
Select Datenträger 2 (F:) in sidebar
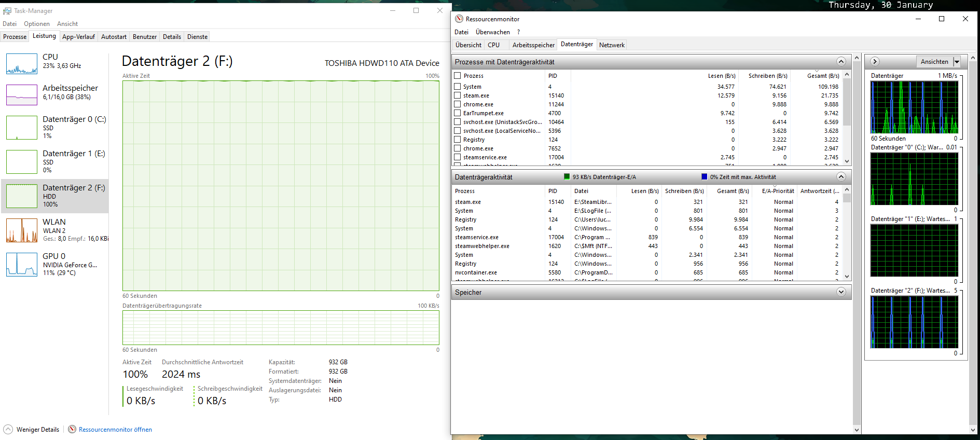(x=55, y=196)
